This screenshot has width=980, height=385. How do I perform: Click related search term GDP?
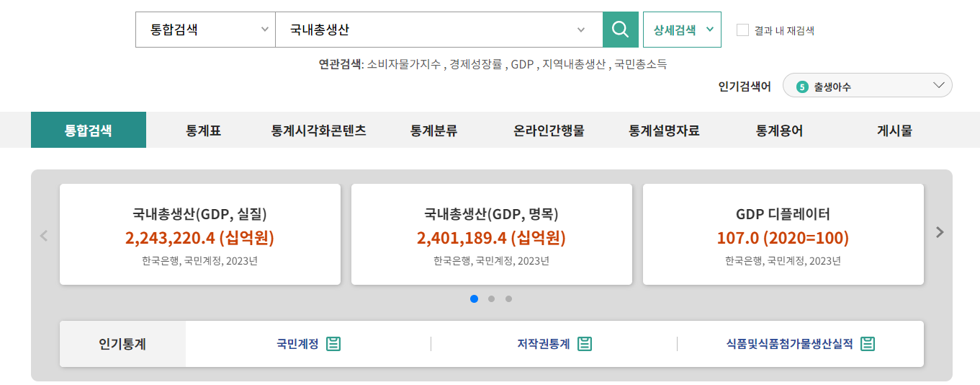522,64
